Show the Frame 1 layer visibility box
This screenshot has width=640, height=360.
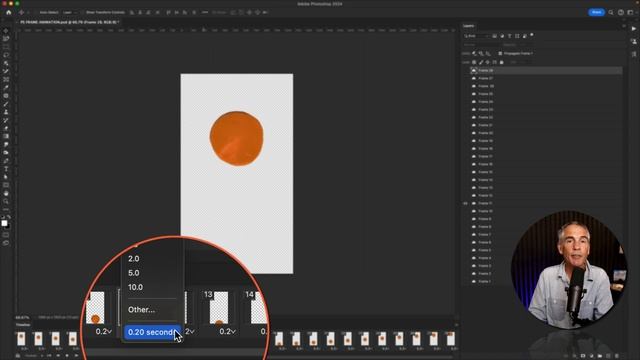tap(465, 282)
